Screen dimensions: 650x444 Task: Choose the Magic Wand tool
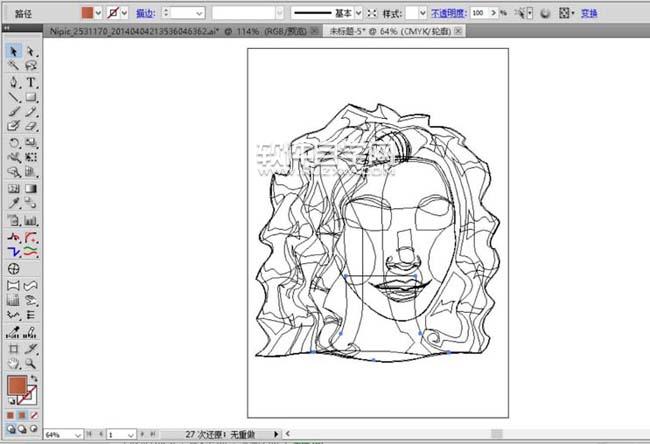[14, 66]
